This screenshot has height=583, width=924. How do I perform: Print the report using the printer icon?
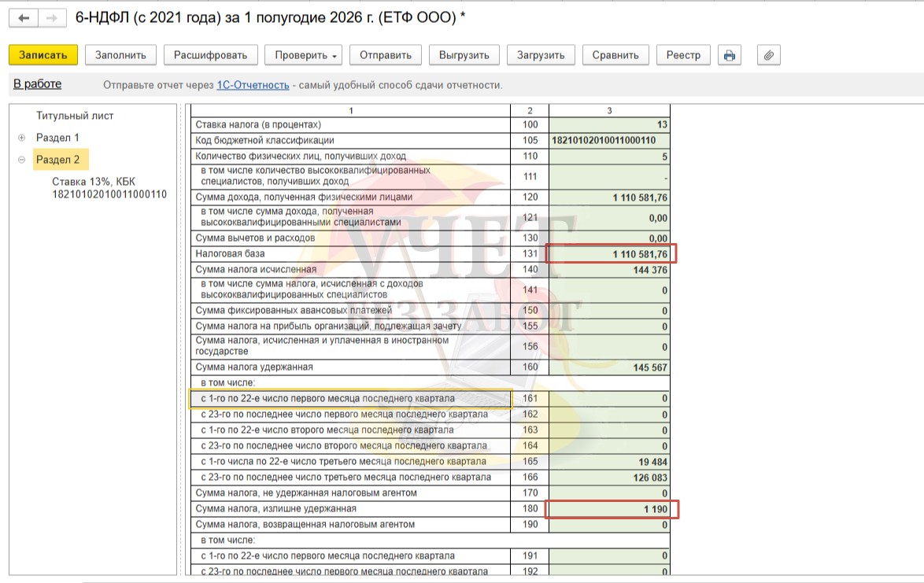730,55
